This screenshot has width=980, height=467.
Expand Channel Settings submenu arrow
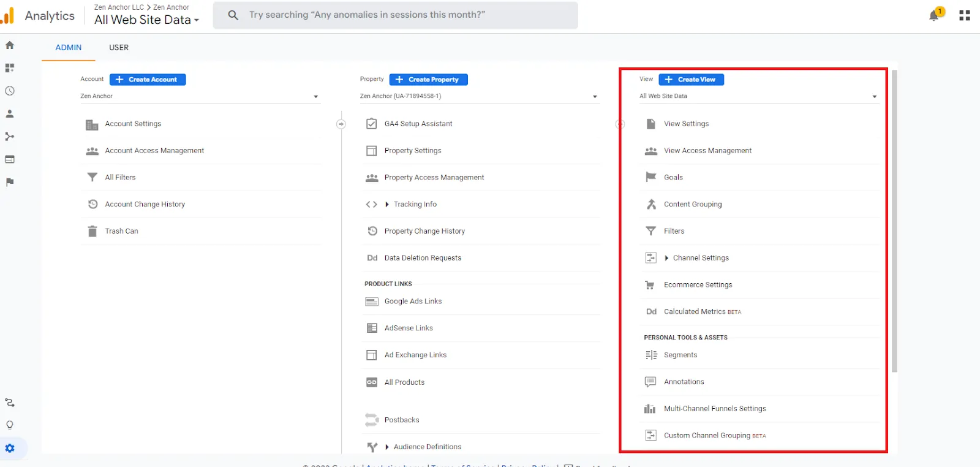pyautogui.click(x=666, y=258)
